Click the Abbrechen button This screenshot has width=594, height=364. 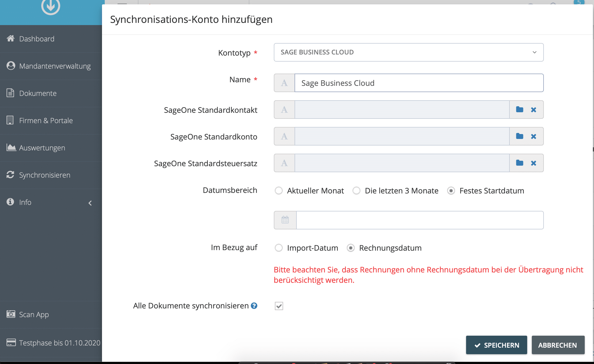558,345
